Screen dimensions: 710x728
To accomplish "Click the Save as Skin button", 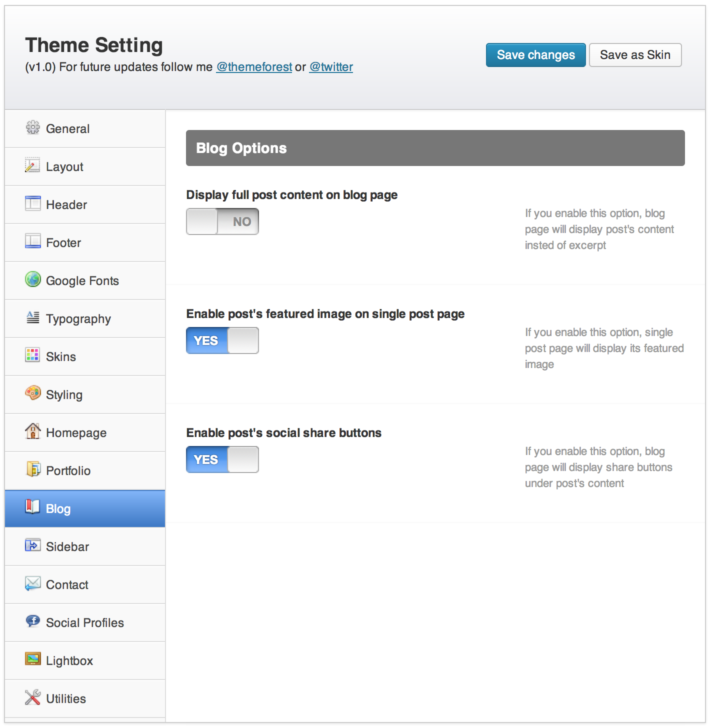I will [635, 55].
